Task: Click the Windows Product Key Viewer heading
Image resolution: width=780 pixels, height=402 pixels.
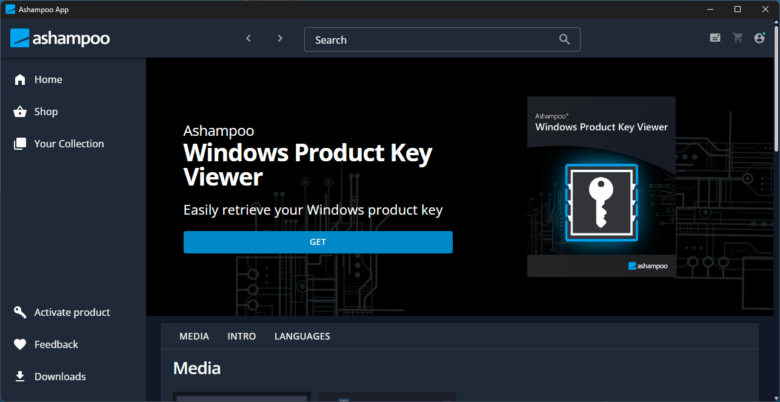Action: point(308,165)
